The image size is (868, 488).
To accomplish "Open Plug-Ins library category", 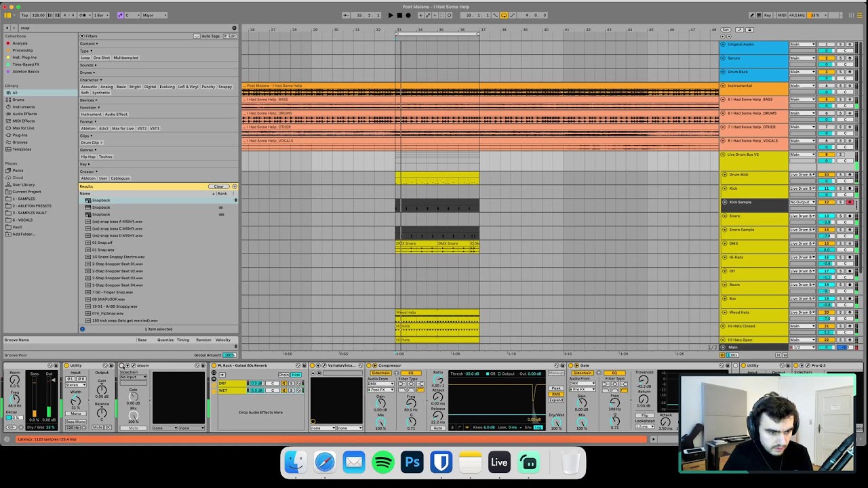I will click(x=20, y=135).
